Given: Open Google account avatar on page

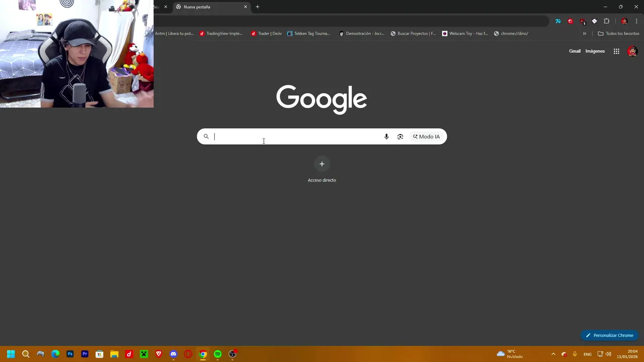Looking at the screenshot, I should 632,51.
